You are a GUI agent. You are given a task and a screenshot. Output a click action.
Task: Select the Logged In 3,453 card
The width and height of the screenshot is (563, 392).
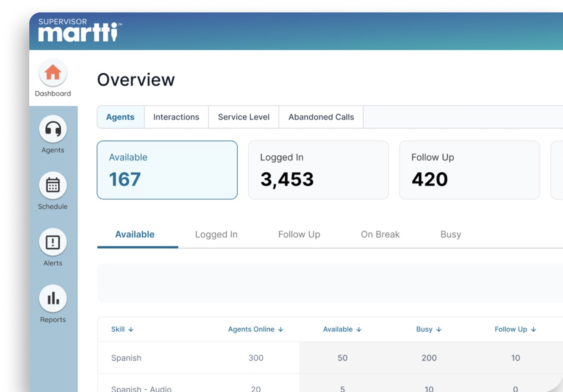[318, 170]
